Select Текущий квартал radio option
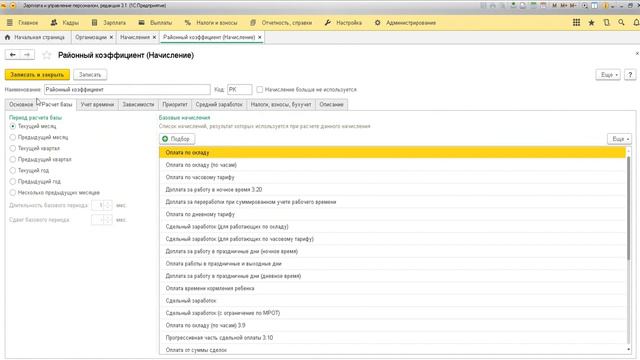The image size is (640, 360). 13,148
